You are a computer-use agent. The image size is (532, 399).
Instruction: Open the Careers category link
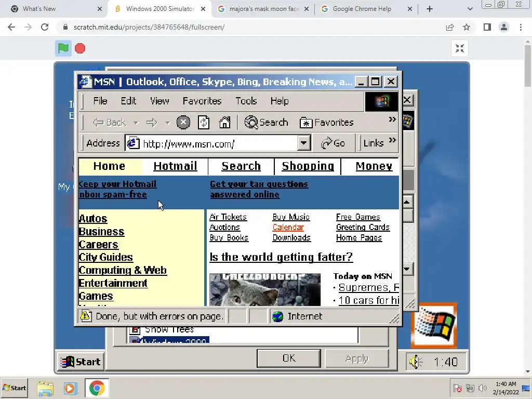(98, 244)
